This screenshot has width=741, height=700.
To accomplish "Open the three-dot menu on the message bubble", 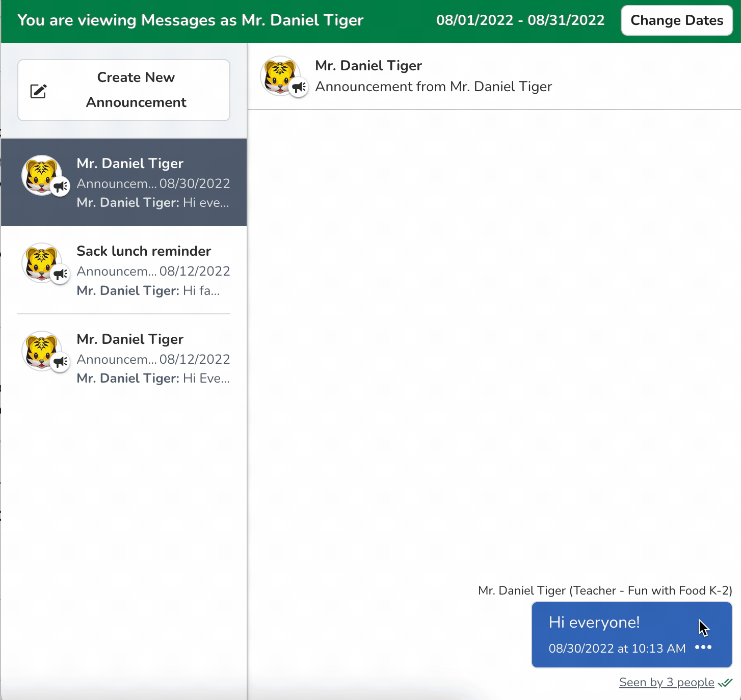I will (x=703, y=648).
